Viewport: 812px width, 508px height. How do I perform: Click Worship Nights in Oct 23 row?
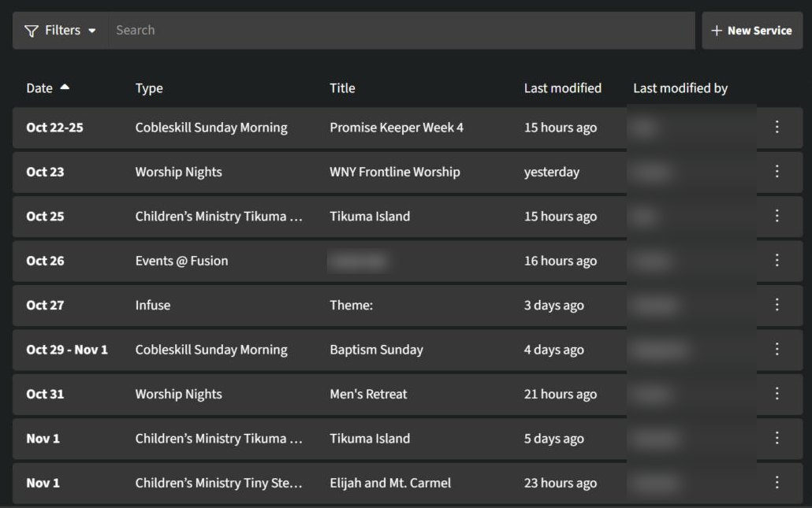tap(179, 172)
